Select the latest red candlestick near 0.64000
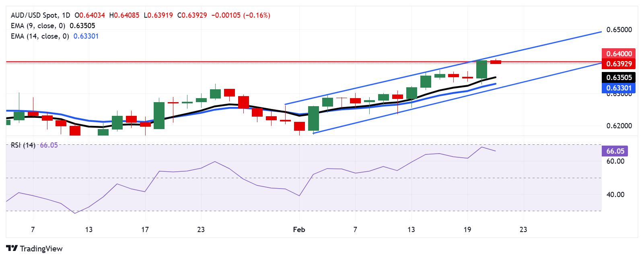Screen dimensions: 644x259 496,62
